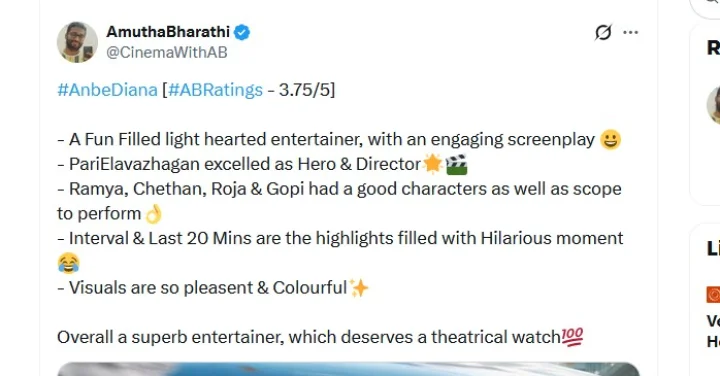
Task: Open AmuthaBharathi's profile picture
Action: (x=77, y=42)
